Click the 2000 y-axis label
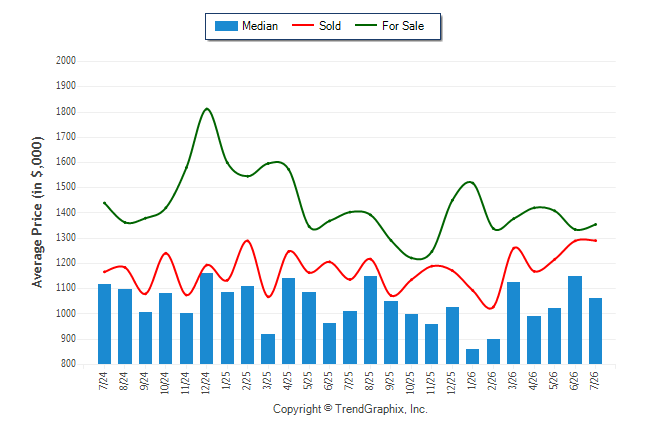 point(66,61)
